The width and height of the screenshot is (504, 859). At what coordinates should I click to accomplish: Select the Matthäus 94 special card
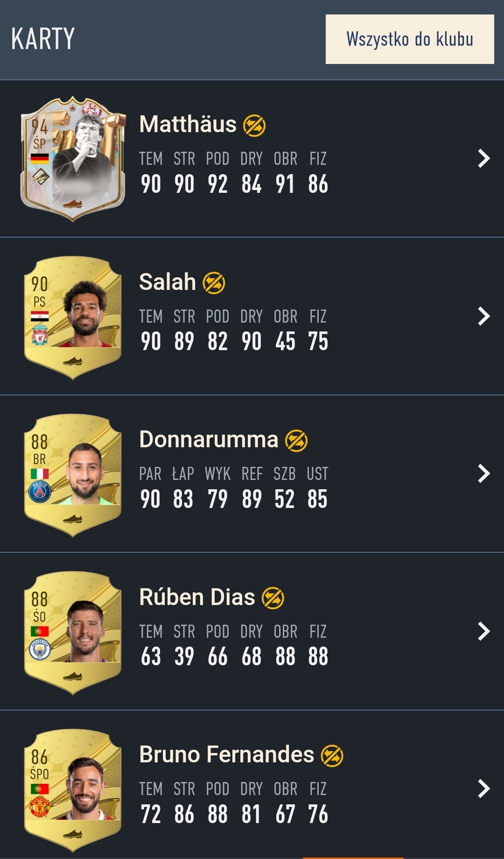tap(73, 159)
